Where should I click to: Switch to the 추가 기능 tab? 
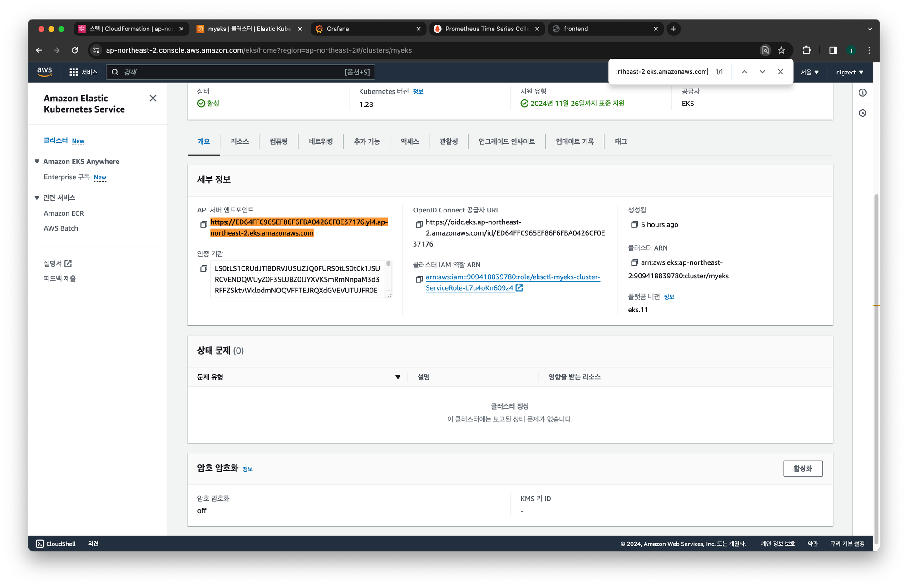[x=367, y=142]
